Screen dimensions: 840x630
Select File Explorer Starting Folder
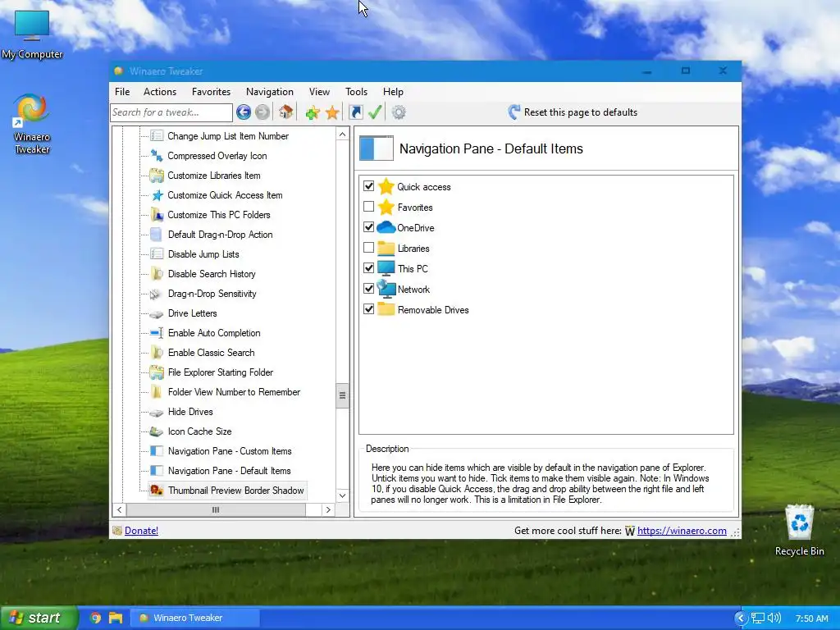220,372
